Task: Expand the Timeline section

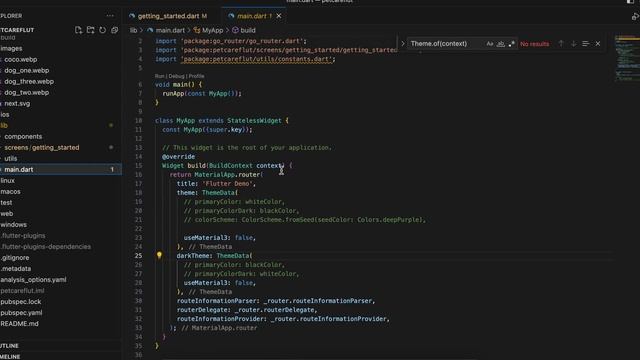Action: (x=10, y=356)
